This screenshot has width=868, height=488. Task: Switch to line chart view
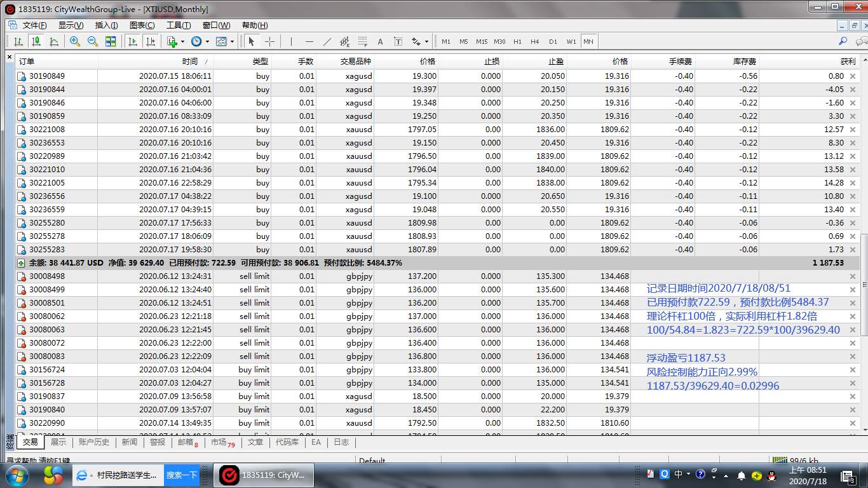tap(54, 41)
